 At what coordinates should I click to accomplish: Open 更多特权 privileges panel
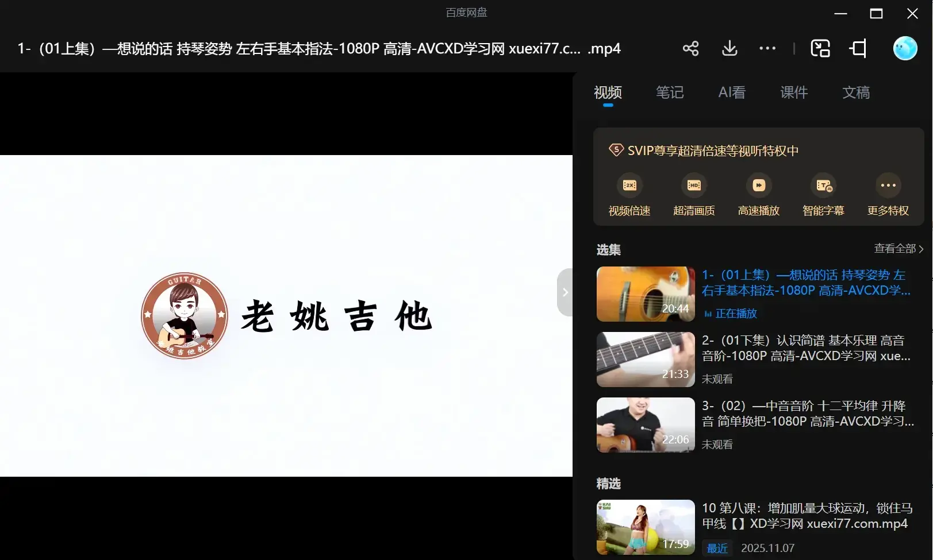(888, 194)
